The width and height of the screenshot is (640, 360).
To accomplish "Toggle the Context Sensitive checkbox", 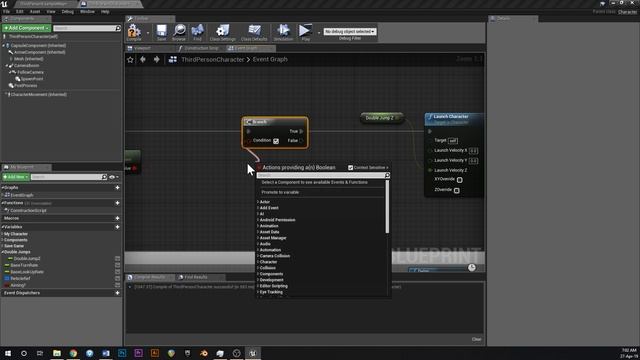I will [350, 168].
